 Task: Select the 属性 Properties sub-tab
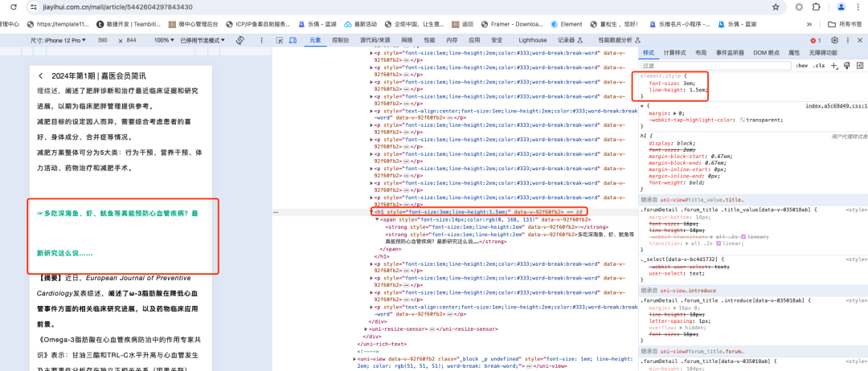pos(794,52)
